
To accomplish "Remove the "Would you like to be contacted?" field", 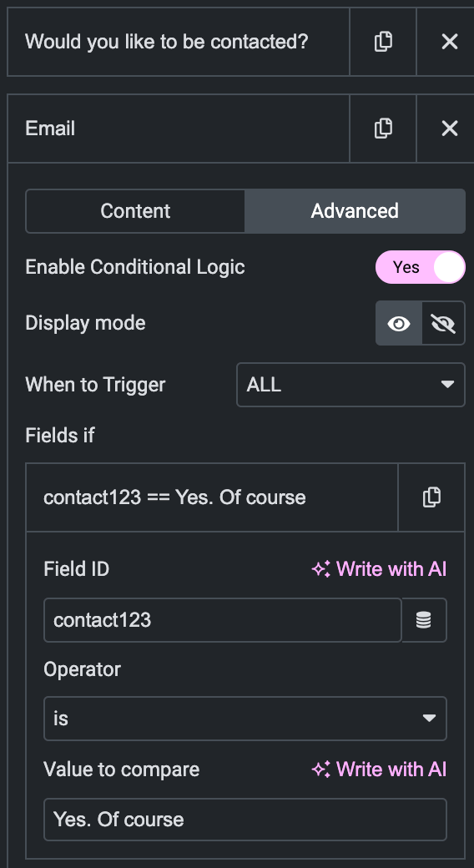I will [x=450, y=42].
